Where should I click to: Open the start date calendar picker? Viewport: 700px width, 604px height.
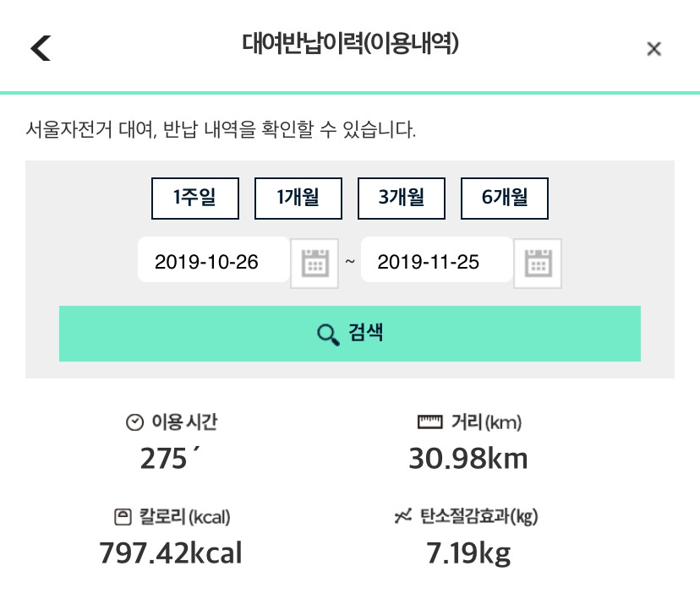coord(314,263)
